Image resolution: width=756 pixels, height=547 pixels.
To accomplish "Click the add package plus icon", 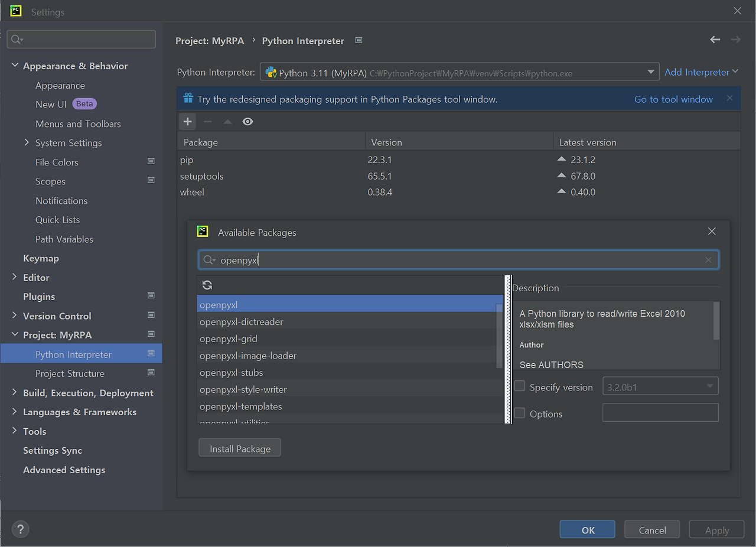I will 188,122.
